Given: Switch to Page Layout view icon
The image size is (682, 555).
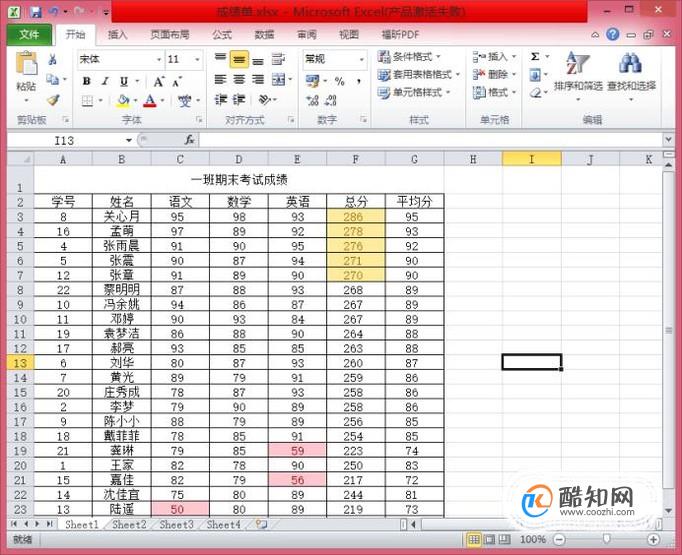Looking at the screenshot, I should 489,540.
